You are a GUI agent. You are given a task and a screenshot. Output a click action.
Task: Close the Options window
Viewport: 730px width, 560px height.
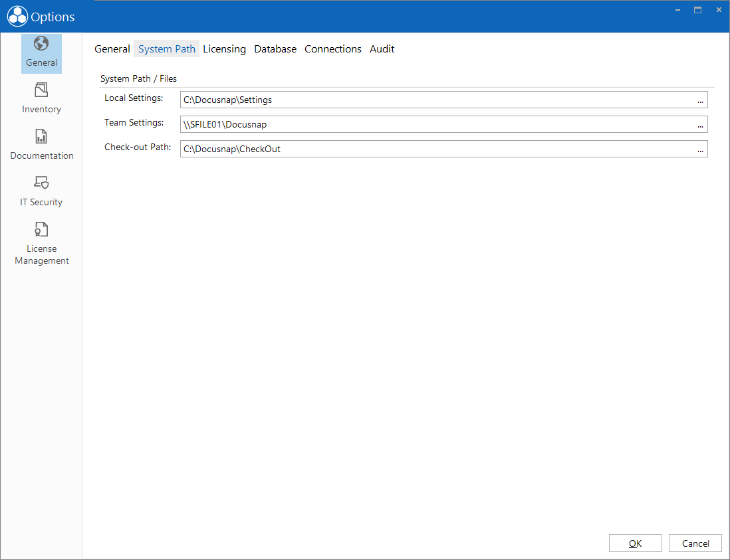click(x=719, y=10)
